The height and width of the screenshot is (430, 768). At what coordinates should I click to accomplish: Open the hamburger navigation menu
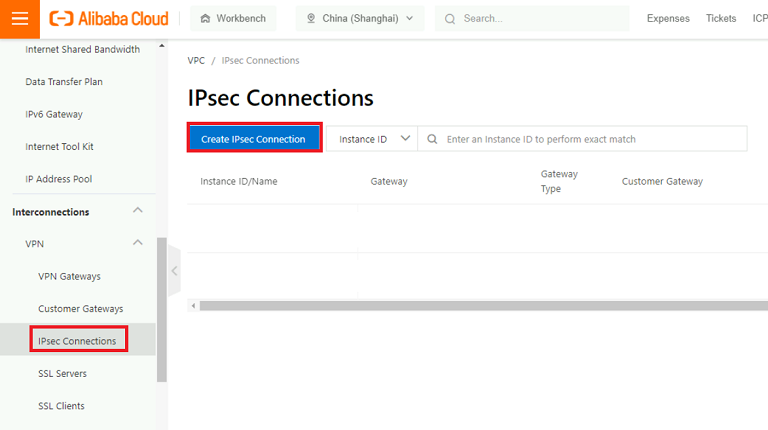pyautogui.click(x=20, y=19)
